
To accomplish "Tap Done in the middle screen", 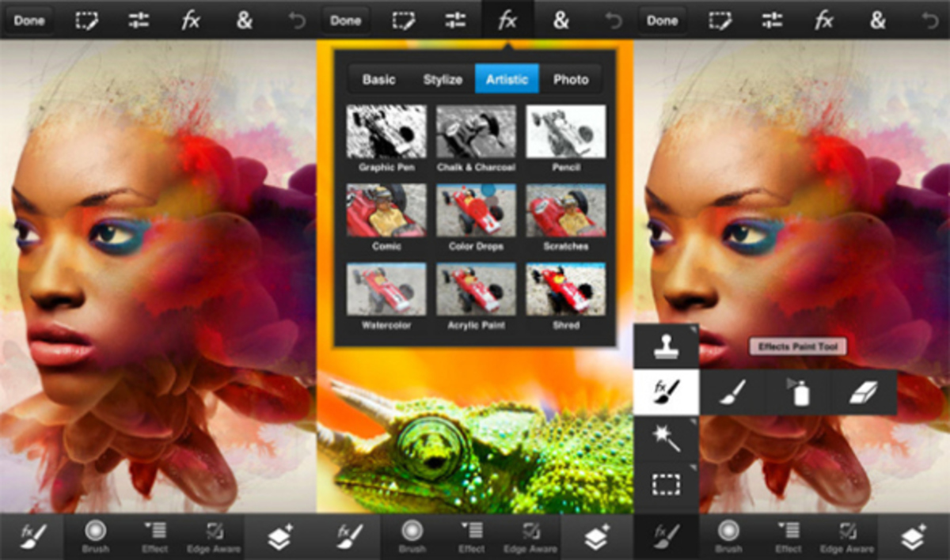I will 345,21.
